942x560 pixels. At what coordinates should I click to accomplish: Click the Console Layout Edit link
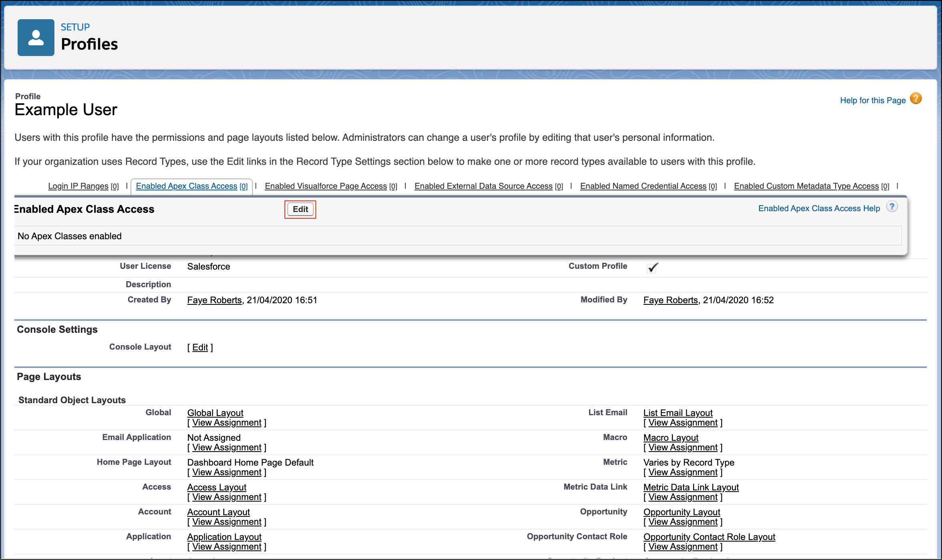pyautogui.click(x=200, y=347)
